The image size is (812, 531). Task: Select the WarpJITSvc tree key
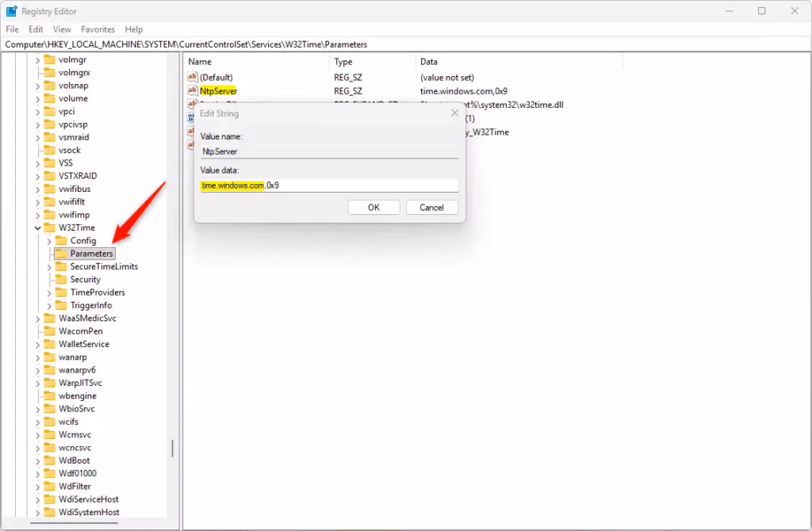pos(80,383)
